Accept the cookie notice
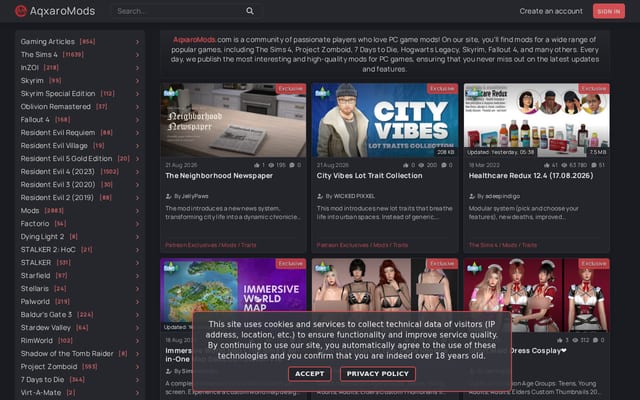This screenshot has height=400, width=640. [310, 374]
